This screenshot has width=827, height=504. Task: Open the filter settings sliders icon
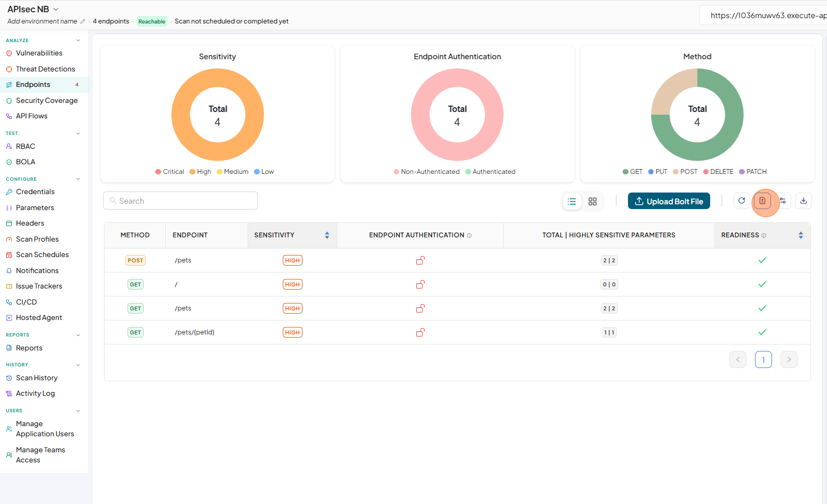tap(783, 201)
